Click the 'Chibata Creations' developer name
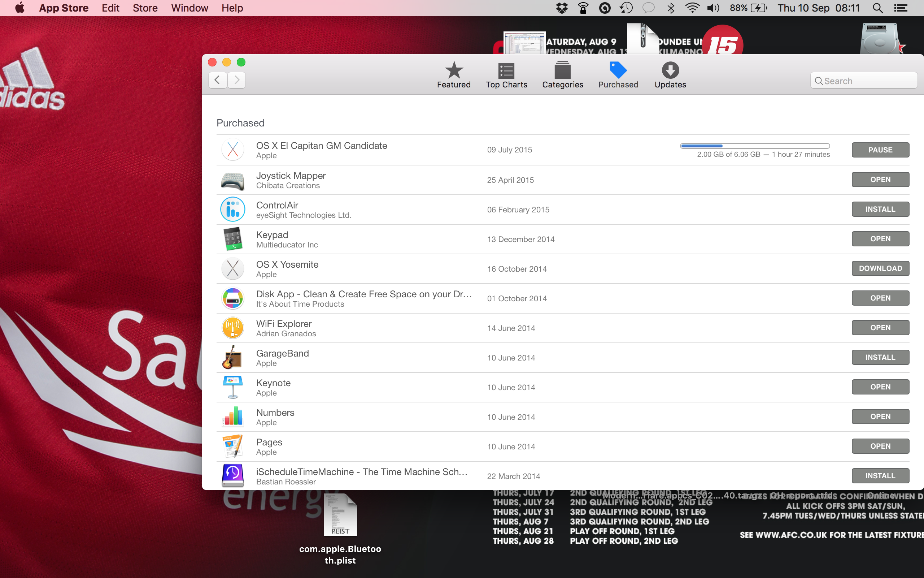 (288, 186)
